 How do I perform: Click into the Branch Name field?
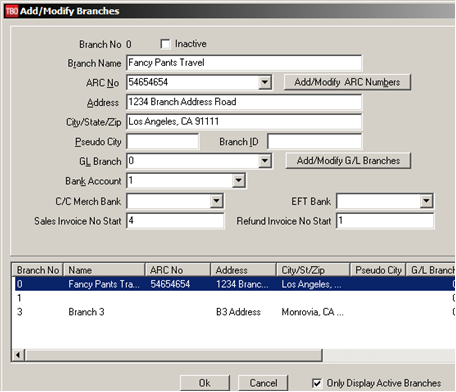coord(244,63)
